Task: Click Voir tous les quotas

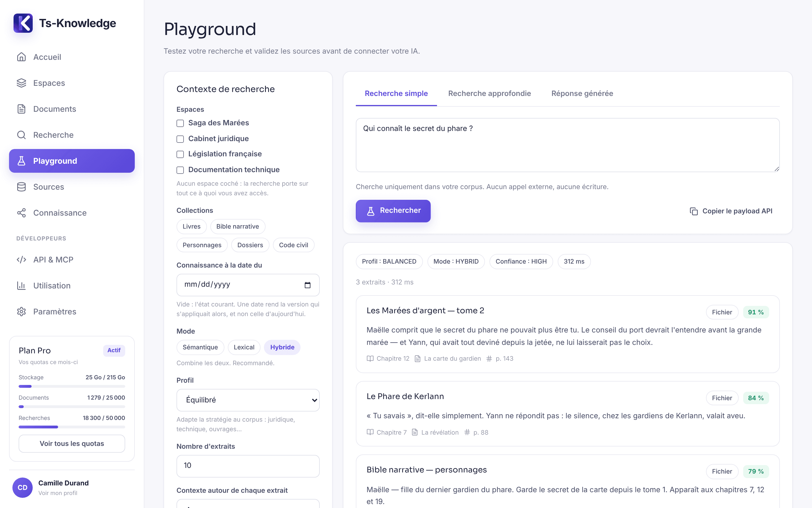Action: click(x=72, y=443)
